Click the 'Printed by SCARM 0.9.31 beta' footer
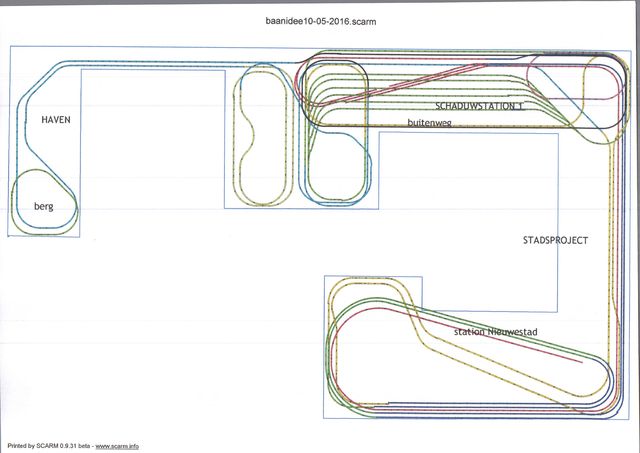640x453 pixels. 49,446
